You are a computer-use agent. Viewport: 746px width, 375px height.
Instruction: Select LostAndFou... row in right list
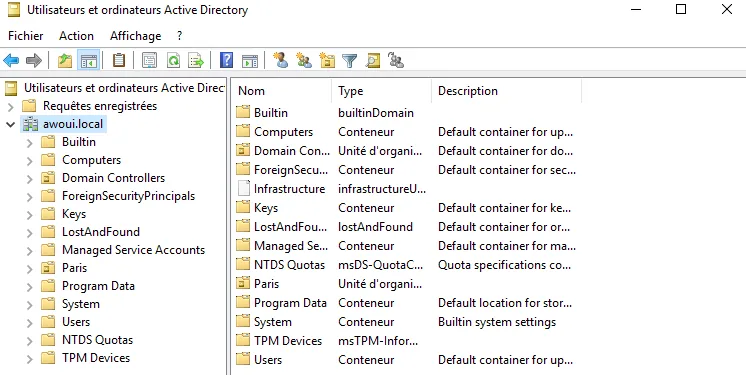coord(407,227)
